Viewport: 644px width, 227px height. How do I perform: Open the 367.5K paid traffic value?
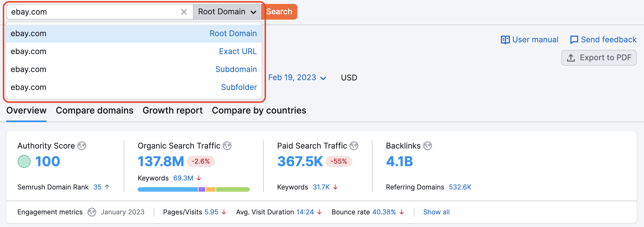pos(300,161)
